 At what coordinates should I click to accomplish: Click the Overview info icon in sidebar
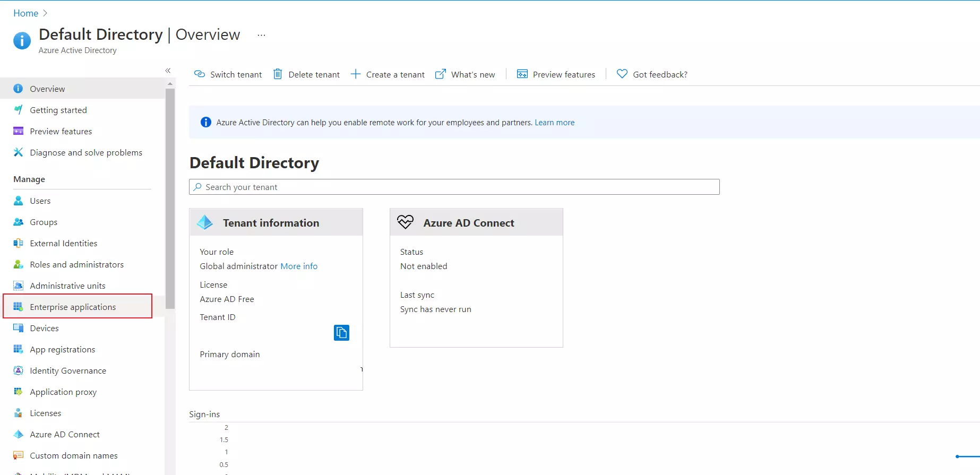(x=18, y=89)
